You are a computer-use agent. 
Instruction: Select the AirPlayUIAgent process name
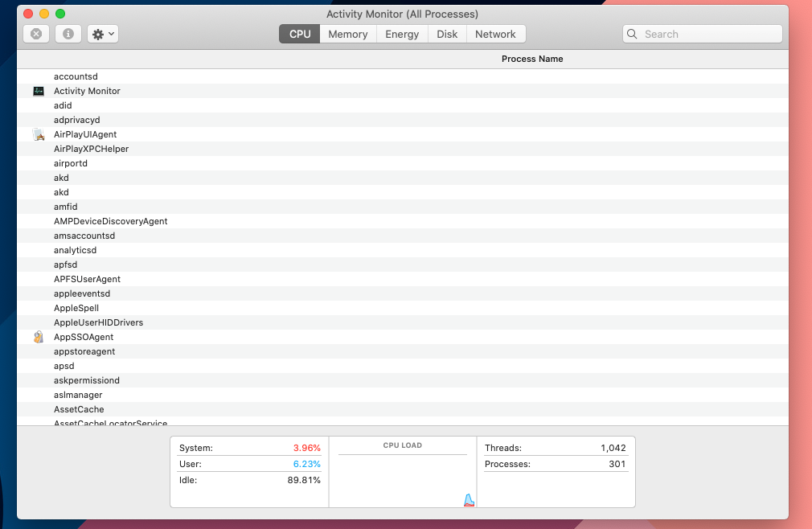pyautogui.click(x=85, y=134)
